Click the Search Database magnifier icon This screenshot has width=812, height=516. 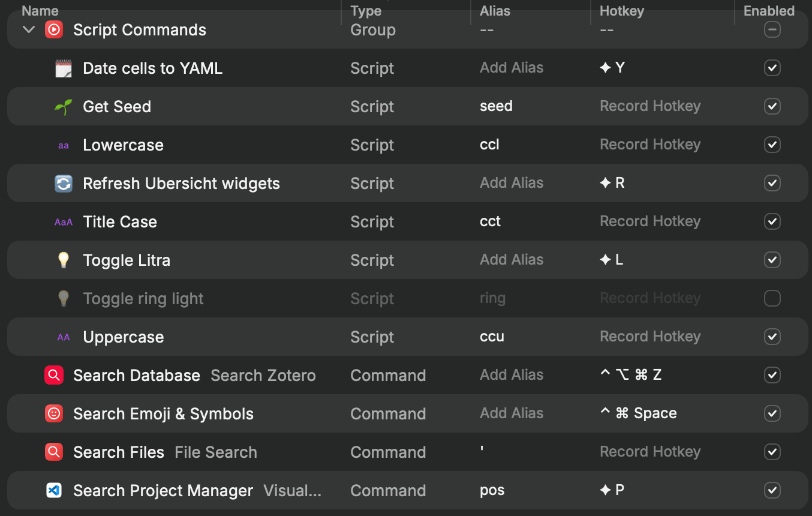pos(54,376)
